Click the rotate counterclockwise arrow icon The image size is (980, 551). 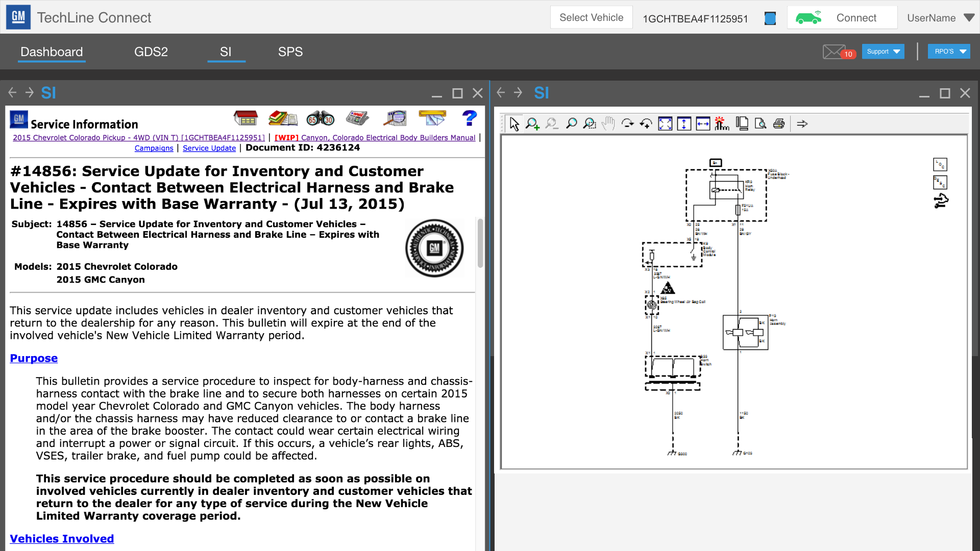click(646, 124)
